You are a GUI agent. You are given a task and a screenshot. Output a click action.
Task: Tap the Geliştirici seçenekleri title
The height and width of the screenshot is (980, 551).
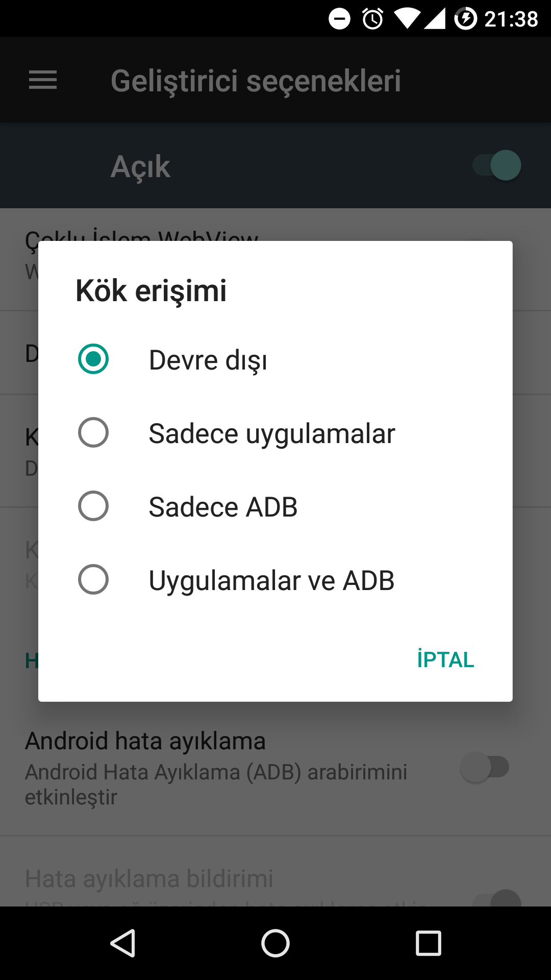click(x=256, y=81)
